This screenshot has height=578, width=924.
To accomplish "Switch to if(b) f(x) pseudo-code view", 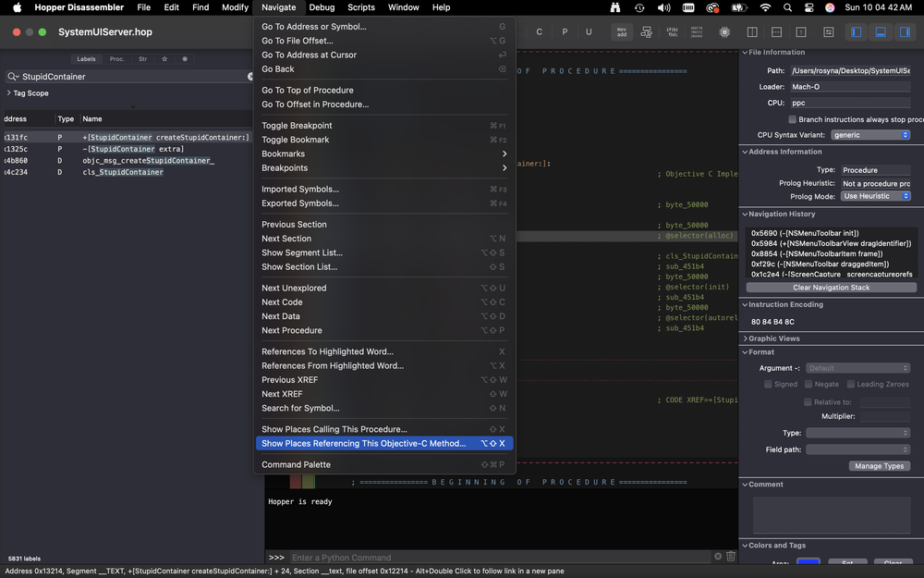I will (x=672, y=31).
